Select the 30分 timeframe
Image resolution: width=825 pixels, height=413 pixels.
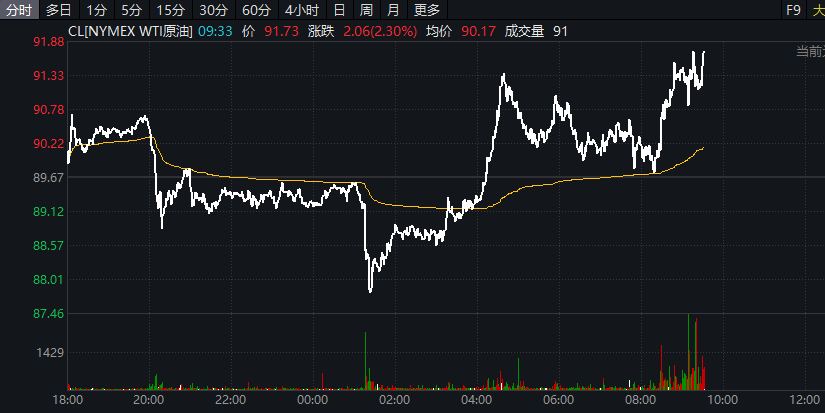213,10
